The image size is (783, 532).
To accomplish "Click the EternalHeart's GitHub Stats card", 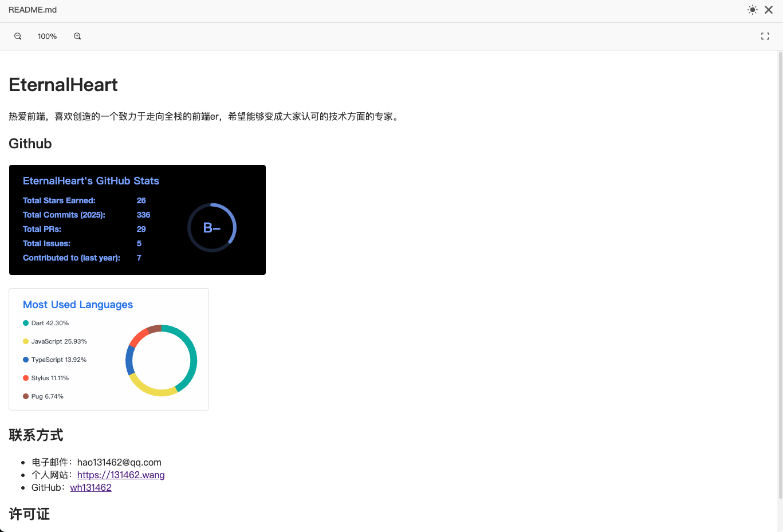I will pos(137,220).
